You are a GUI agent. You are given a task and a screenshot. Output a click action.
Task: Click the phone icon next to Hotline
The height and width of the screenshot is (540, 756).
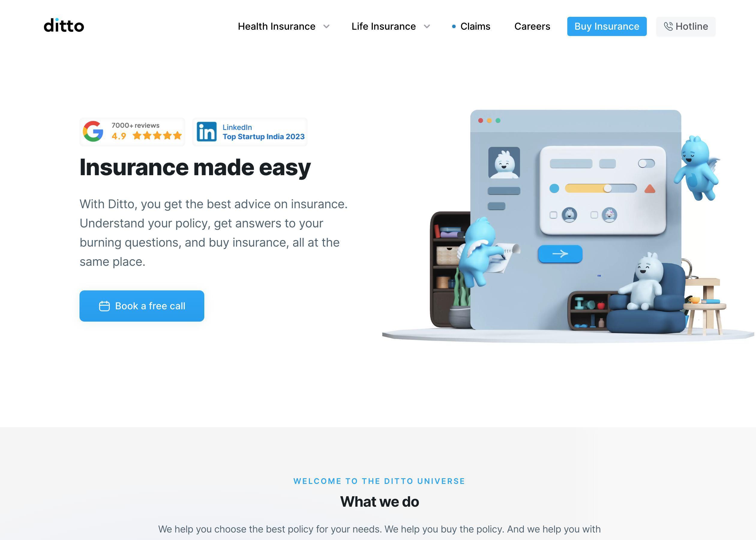coord(668,26)
